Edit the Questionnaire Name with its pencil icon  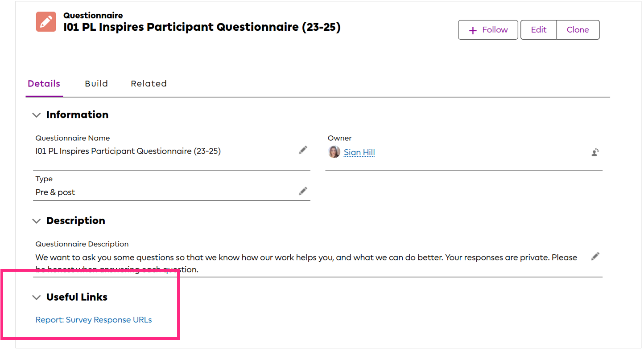(303, 150)
